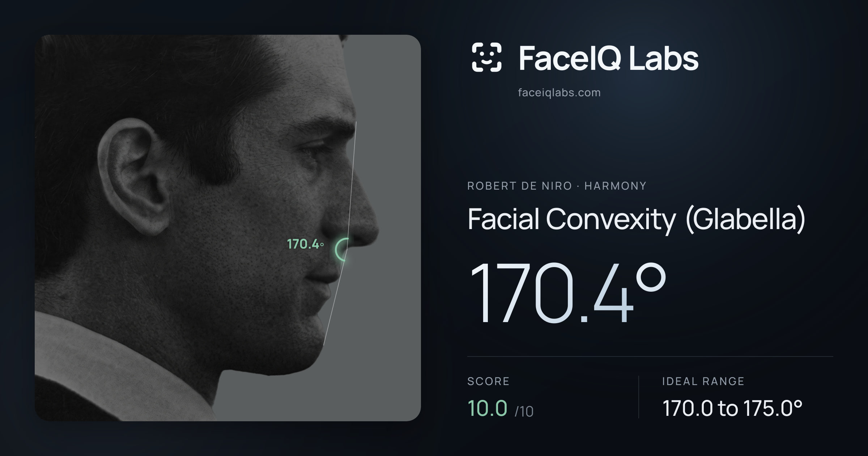Click the FaceIQ Labs face-scan logo icon
The image size is (868, 456).
pos(487,57)
